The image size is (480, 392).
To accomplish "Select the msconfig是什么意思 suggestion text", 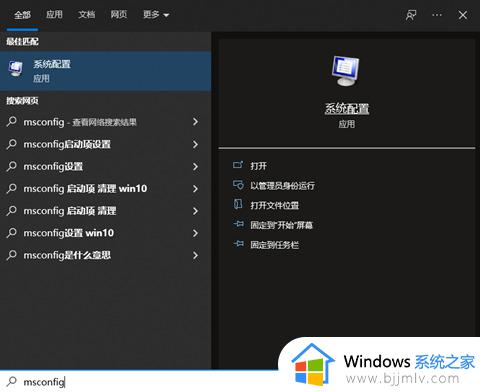I will 67,255.
